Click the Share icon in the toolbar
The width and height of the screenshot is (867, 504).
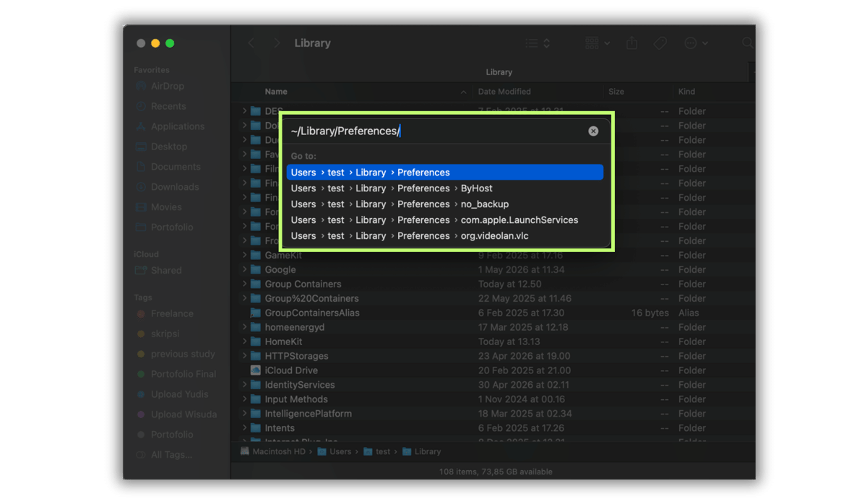[x=631, y=43]
